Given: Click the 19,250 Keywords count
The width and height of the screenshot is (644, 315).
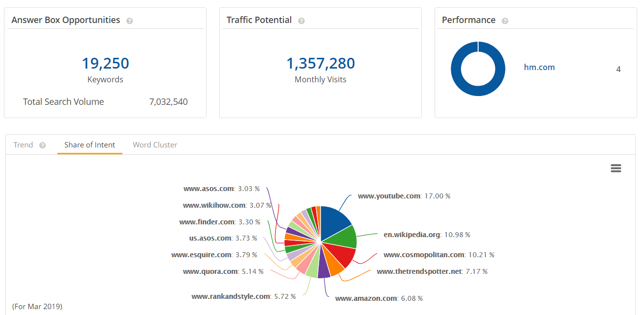Looking at the screenshot, I should coord(105,63).
